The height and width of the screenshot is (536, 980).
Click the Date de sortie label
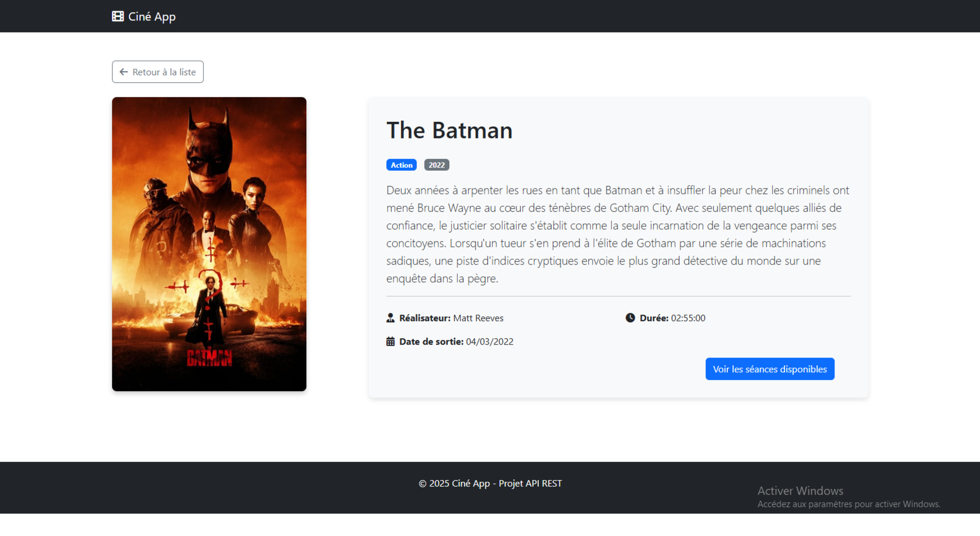pyautogui.click(x=431, y=342)
